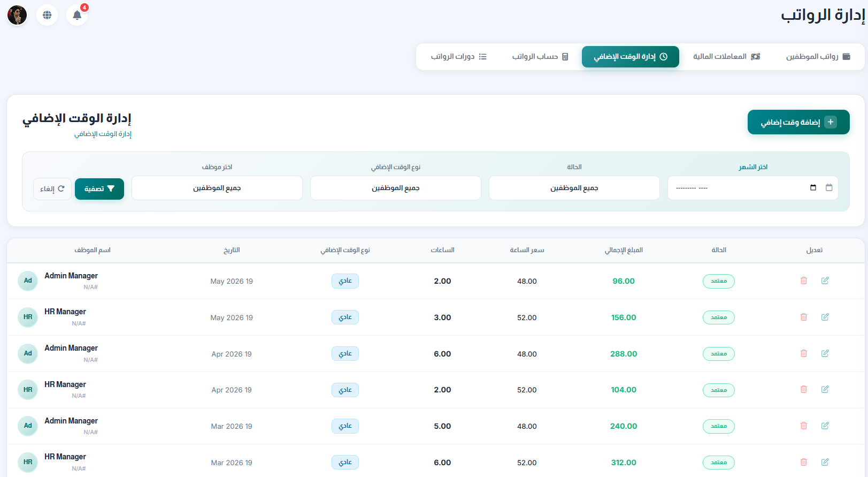Image resolution: width=868 pixels, height=477 pixels.
Task: Edit Admin Manager May 2026 overtime entry
Action: 825,281
